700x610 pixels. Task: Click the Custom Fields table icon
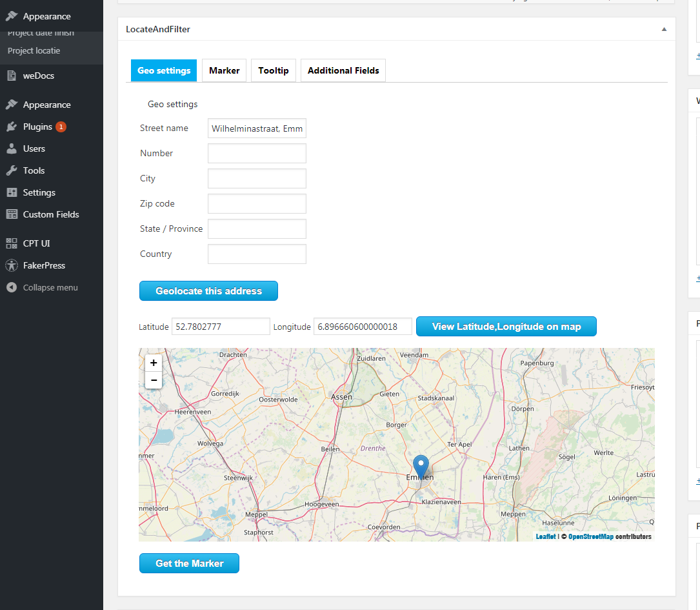pos(12,214)
